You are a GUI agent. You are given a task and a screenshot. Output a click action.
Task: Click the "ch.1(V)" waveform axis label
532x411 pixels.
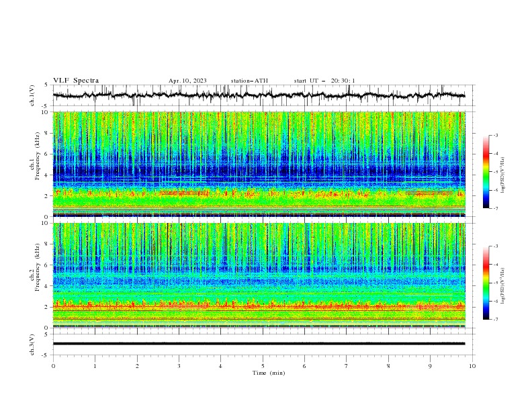pyautogui.click(x=32, y=95)
